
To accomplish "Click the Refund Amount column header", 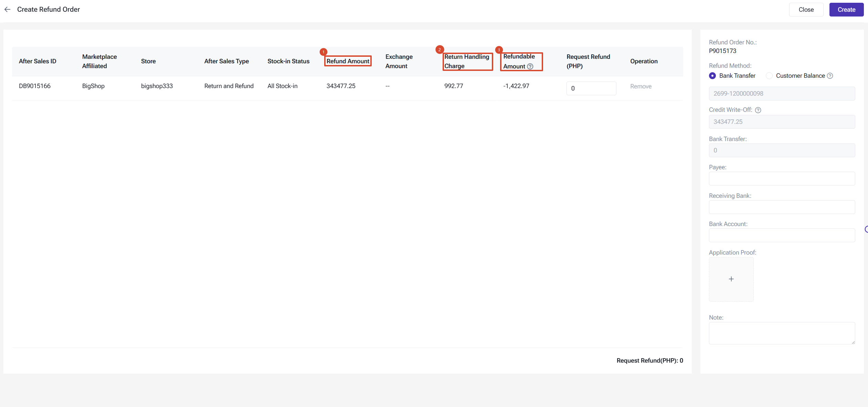I will [x=348, y=61].
